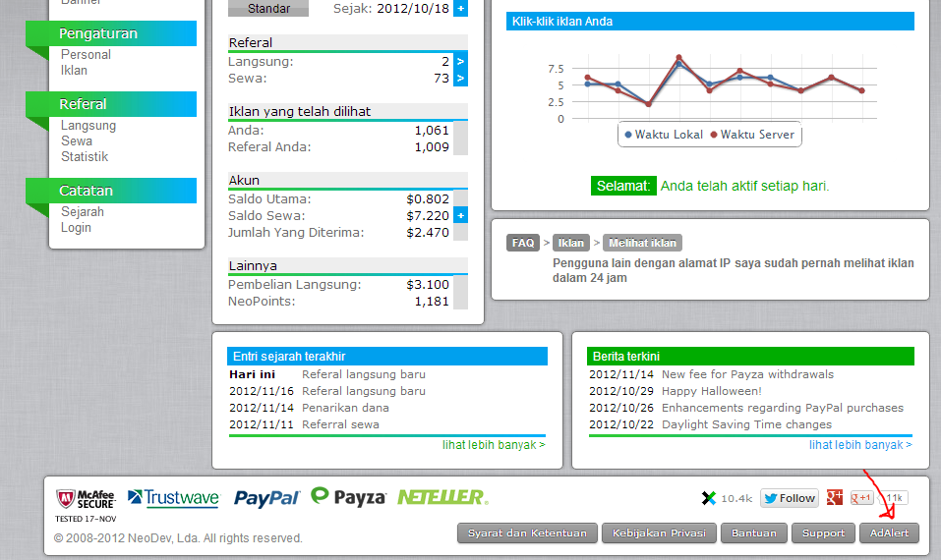Click the PayPal logo

266,498
